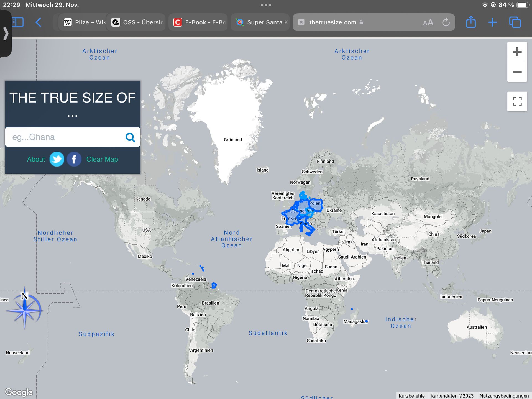The image size is (532, 399).
Task: Click the search magnifier icon
Action: point(130,137)
